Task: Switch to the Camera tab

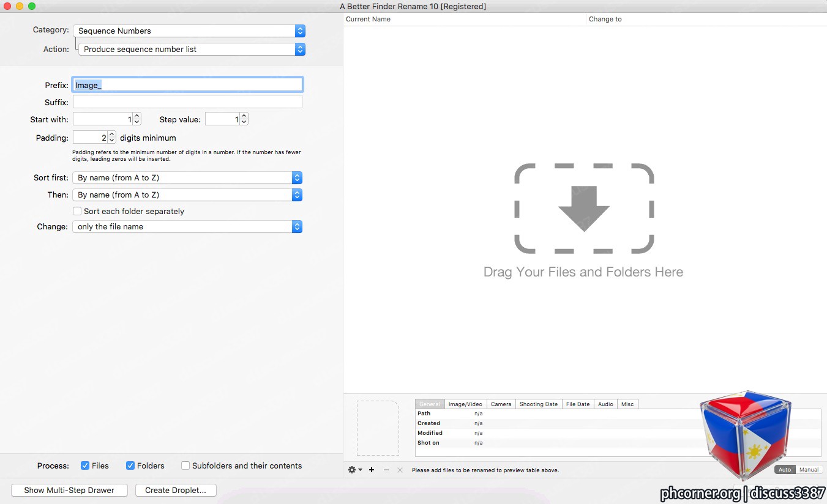Action: (x=501, y=404)
